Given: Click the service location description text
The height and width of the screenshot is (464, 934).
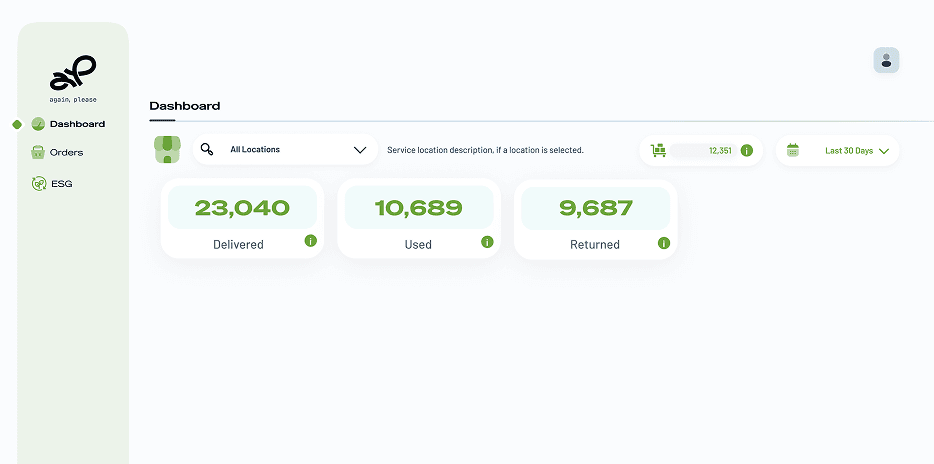Looking at the screenshot, I should point(485,150).
